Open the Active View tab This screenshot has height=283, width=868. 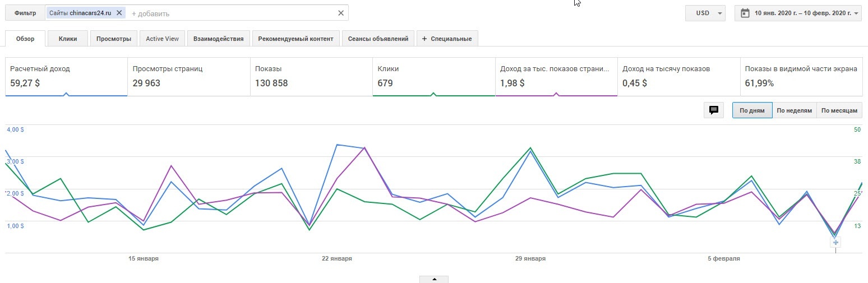point(162,39)
